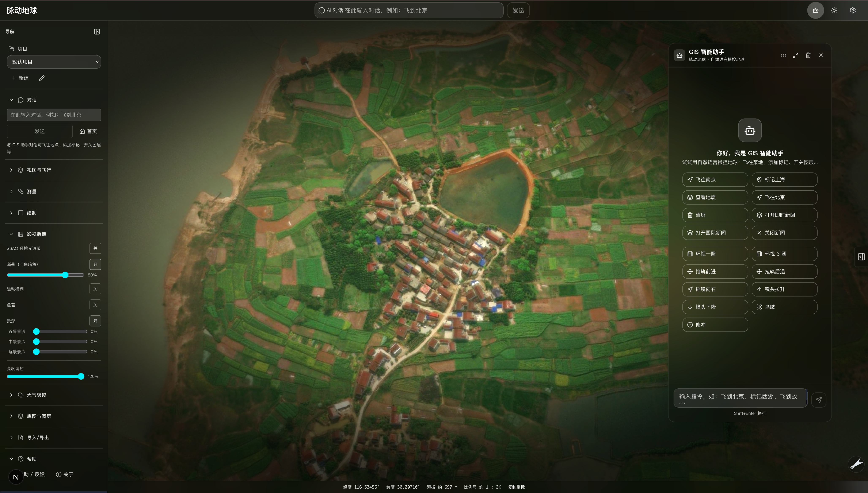The width and height of the screenshot is (868, 493).
Task: Toggle SSAO ambient occlusion switch
Action: pos(95,248)
